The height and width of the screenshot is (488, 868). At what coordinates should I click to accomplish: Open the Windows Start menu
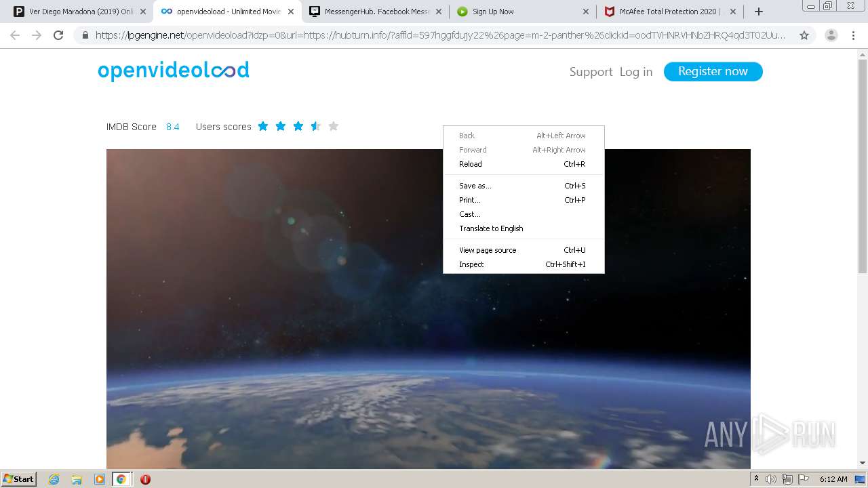18,479
